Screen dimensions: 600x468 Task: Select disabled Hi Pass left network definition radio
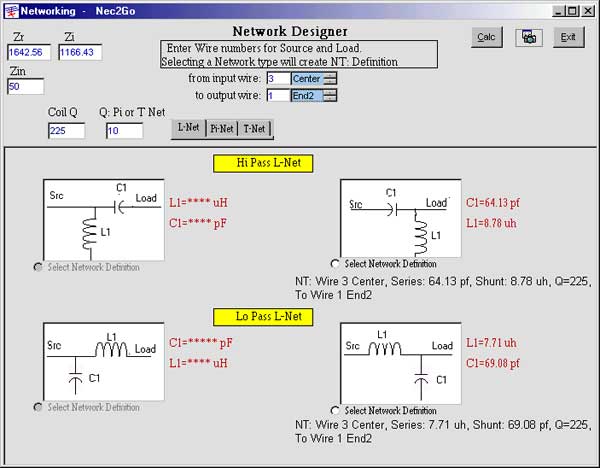38,267
